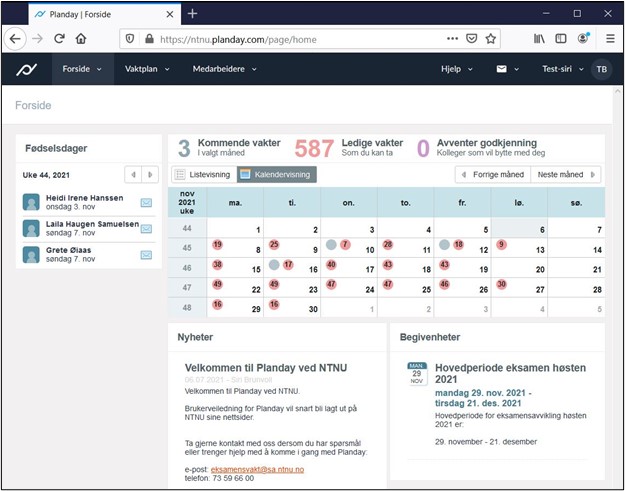Send a message to Heidi Irene Hanssen
The height and width of the screenshot is (491, 625).
(146, 203)
